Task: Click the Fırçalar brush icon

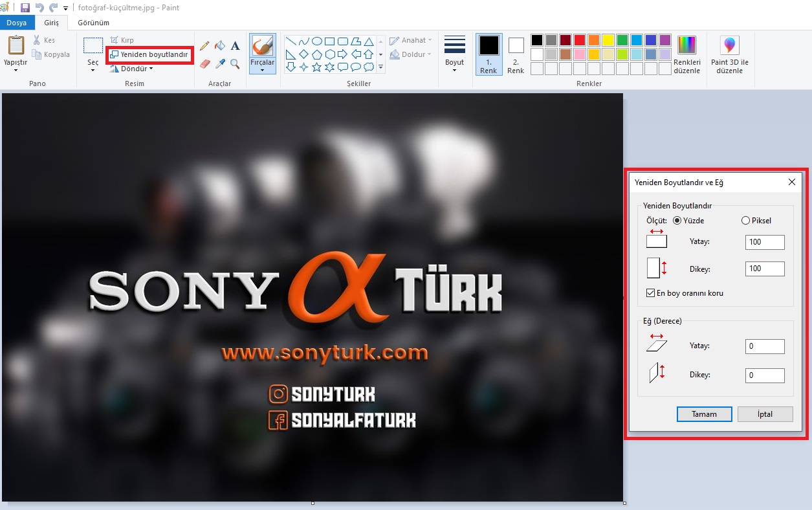Action: coord(263,45)
